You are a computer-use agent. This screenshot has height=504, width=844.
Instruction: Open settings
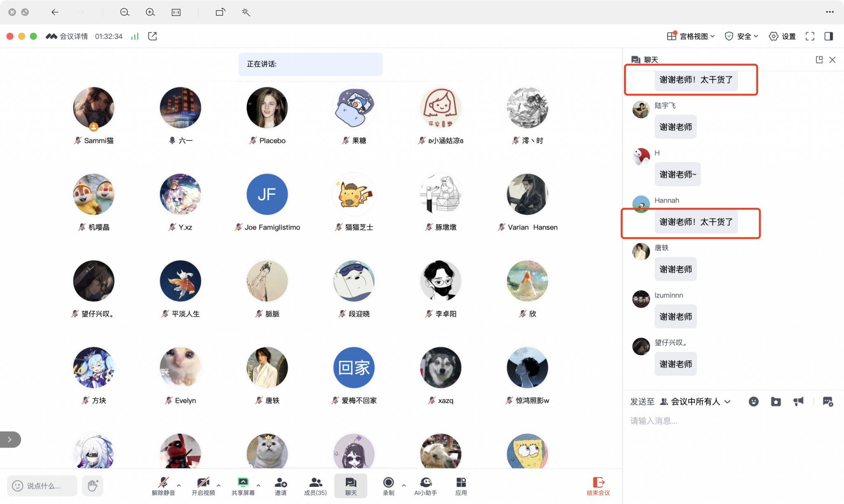(782, 36)
